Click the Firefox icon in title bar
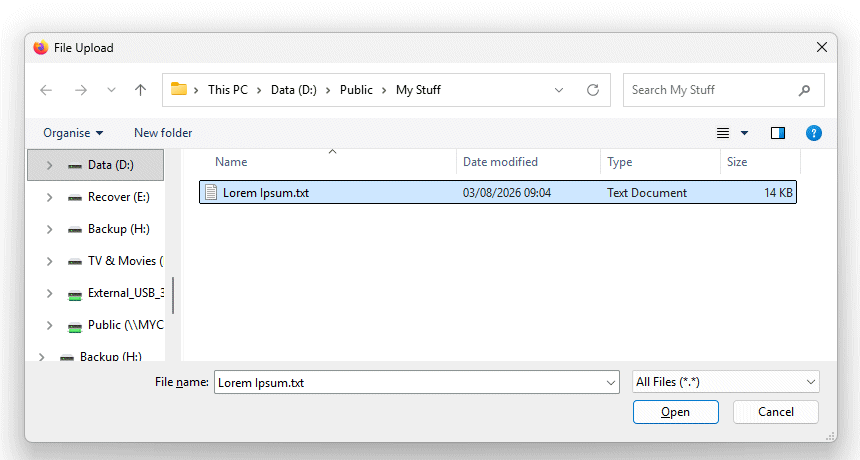Viewport: 860px width, 460px height. 41,48
